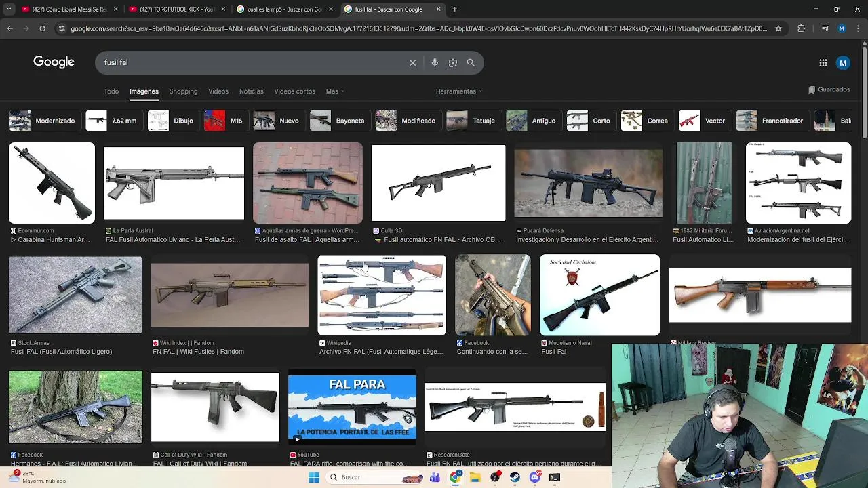The height and width of the screenshot is (488, 868).
Task: Expand the Herramientas dropdown
Action: tap(459, 91)
